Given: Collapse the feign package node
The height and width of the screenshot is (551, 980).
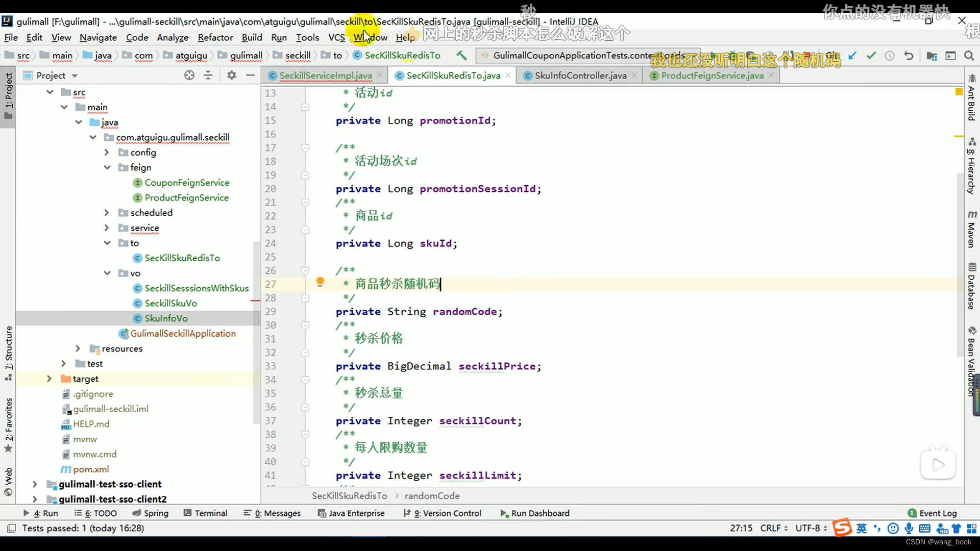Looking at the screenshot, I should click(x=107, y=167).
